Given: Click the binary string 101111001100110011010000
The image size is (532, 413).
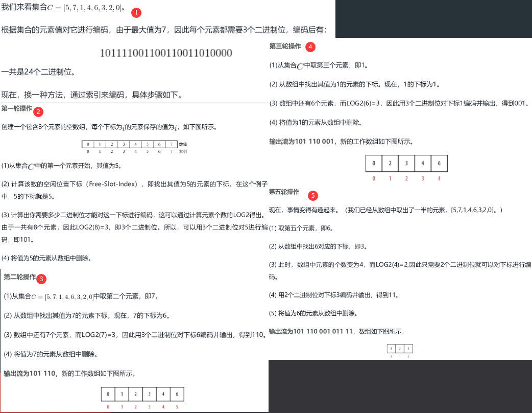Looking at the screenshot, I should 166,53.
